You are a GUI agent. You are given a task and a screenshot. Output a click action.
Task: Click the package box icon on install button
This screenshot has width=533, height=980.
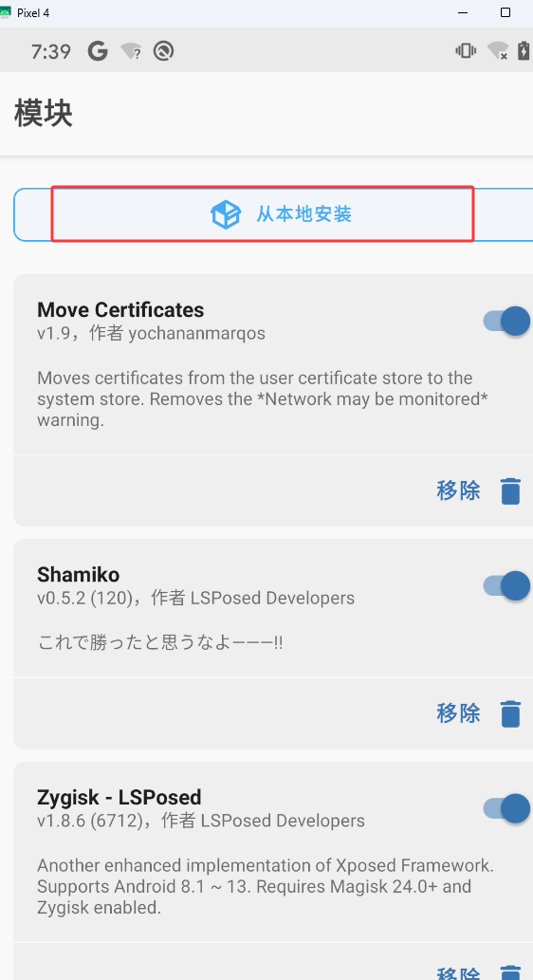point(225,215)
